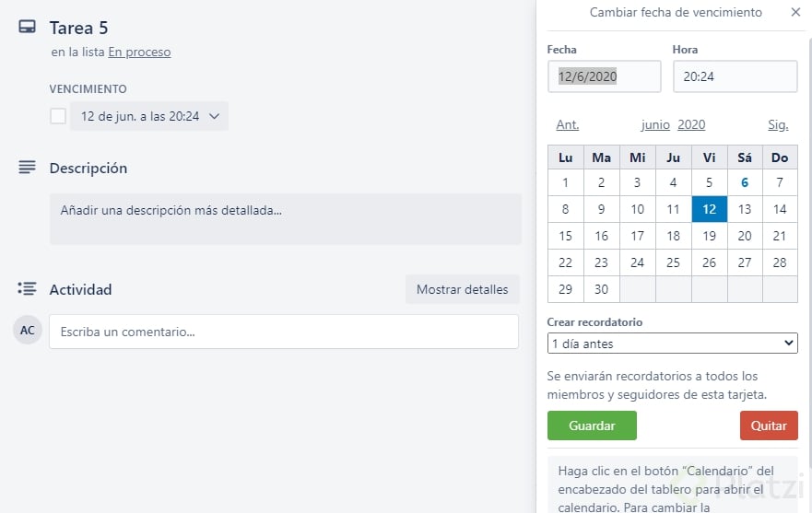812x513 pixels.
Task: Click the Escriba un comentario field
Action: (284, 332)
